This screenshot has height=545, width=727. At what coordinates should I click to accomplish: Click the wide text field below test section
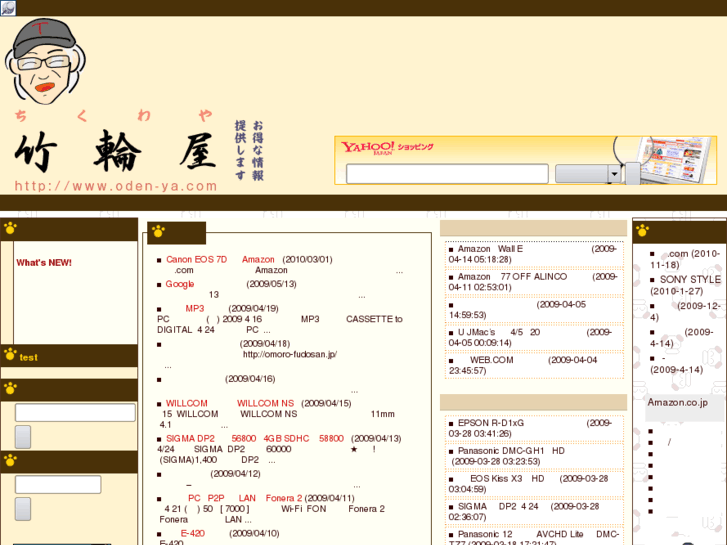tap(75, 412)
